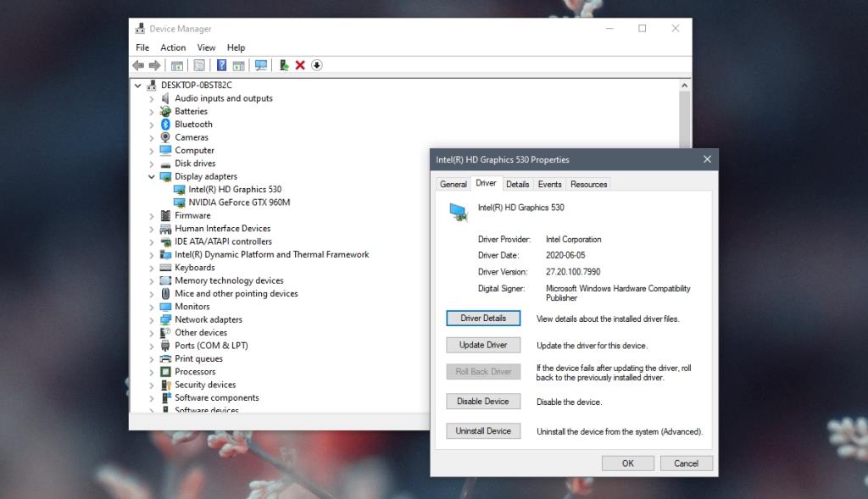This screenshot has height=499, width=868.
Task: Select the Update driver toolbar icon
Action: tap(283, 65)
